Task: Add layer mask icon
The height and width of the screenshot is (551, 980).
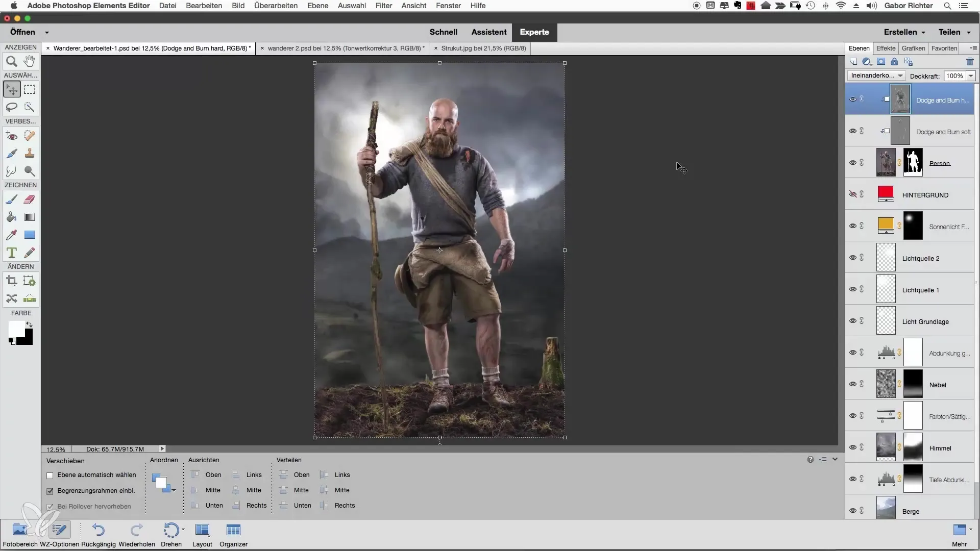Action: pos(881,62)
